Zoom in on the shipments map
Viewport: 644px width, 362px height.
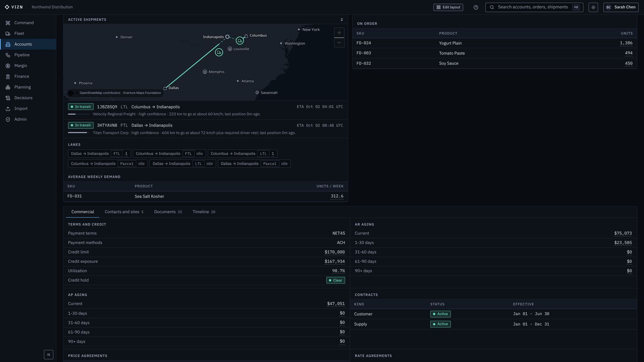point(339,33)
